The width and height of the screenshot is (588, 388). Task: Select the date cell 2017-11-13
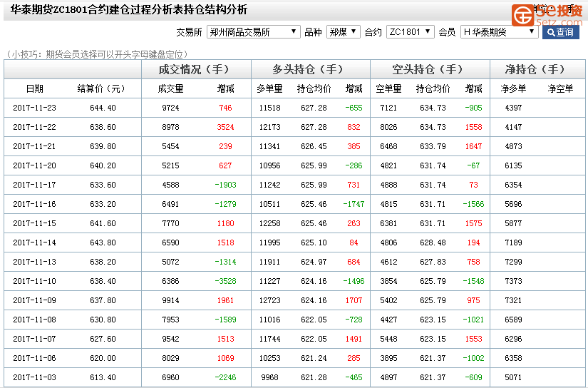[x=34, y=262]
